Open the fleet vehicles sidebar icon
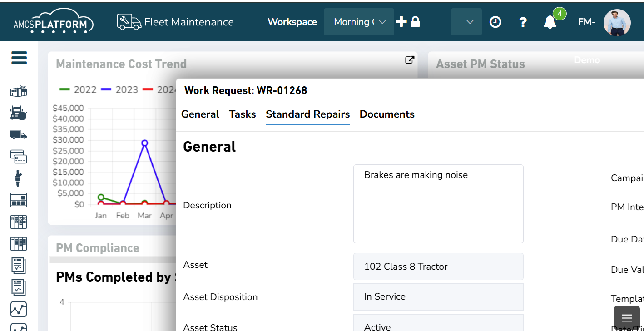Image resolution: width=644 pixels, height=331 pixels. pos(18,135)
